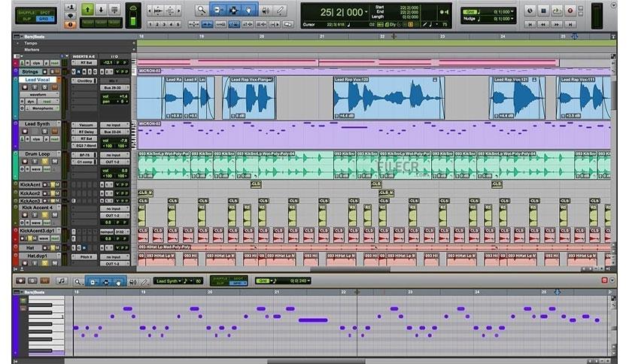Click the Return to Zero transport button
The width and height of the screenshot is (629, 364).
[x=530, y=25]
